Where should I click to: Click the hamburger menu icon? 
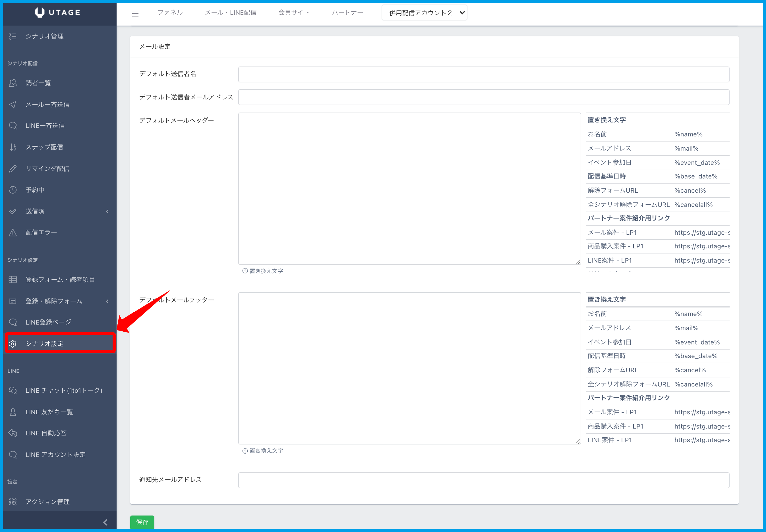pyautogui.click(x=135, y=13)
